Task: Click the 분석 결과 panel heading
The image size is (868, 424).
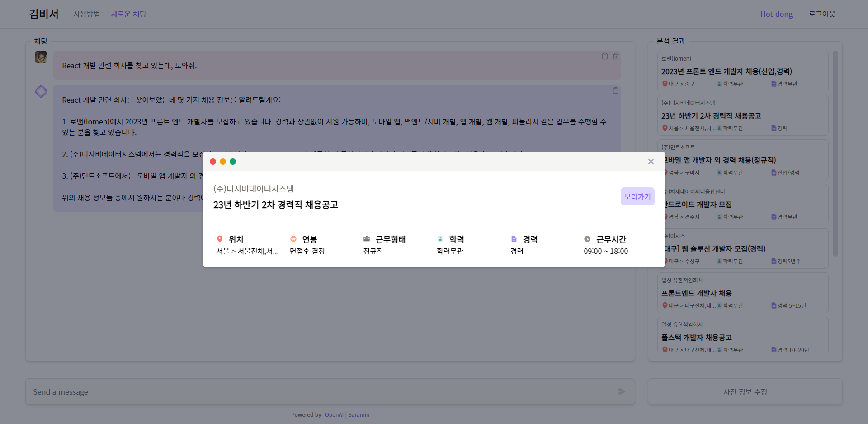Action: tap(671, 41)
